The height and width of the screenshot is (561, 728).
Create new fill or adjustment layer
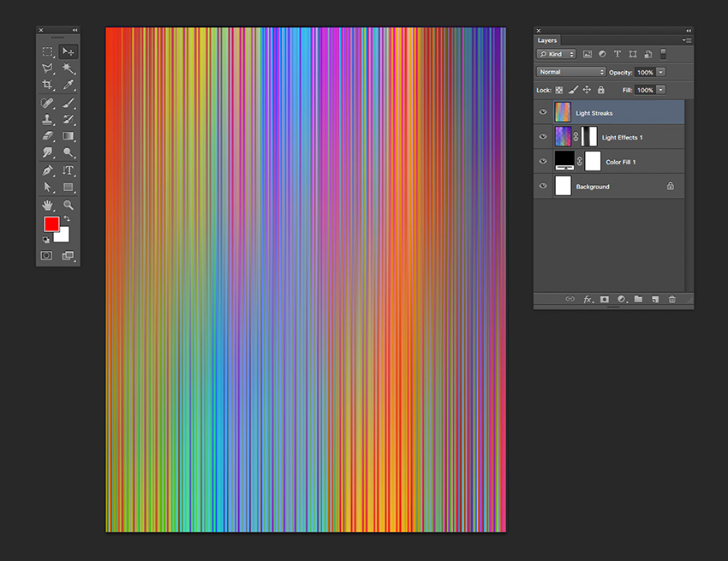click(x=622, y=300)
